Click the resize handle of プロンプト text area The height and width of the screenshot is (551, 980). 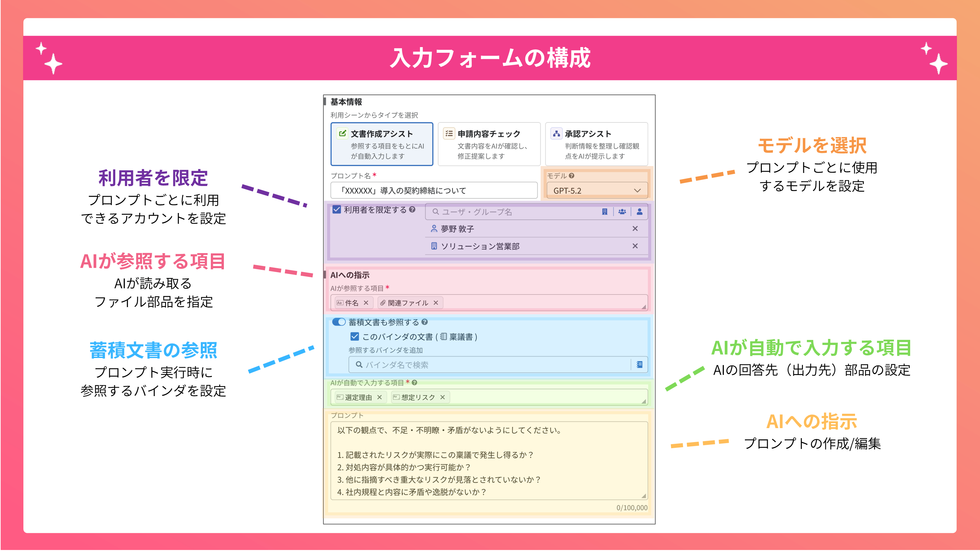tap(644, 496)
